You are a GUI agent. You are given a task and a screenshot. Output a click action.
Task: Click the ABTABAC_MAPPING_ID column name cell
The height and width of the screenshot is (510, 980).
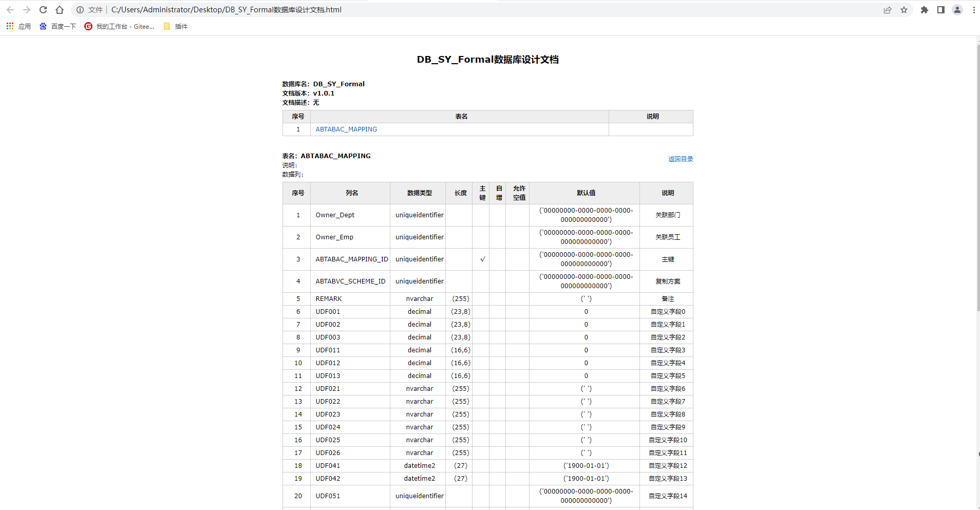coord(350,259)
